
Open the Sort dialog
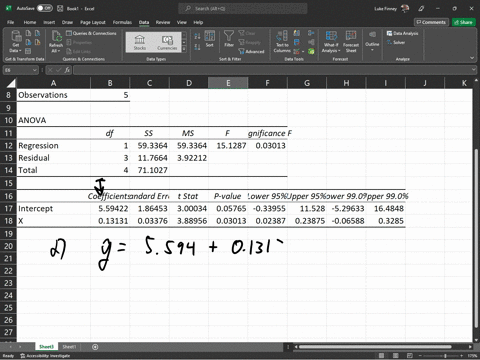click(209, 39)
